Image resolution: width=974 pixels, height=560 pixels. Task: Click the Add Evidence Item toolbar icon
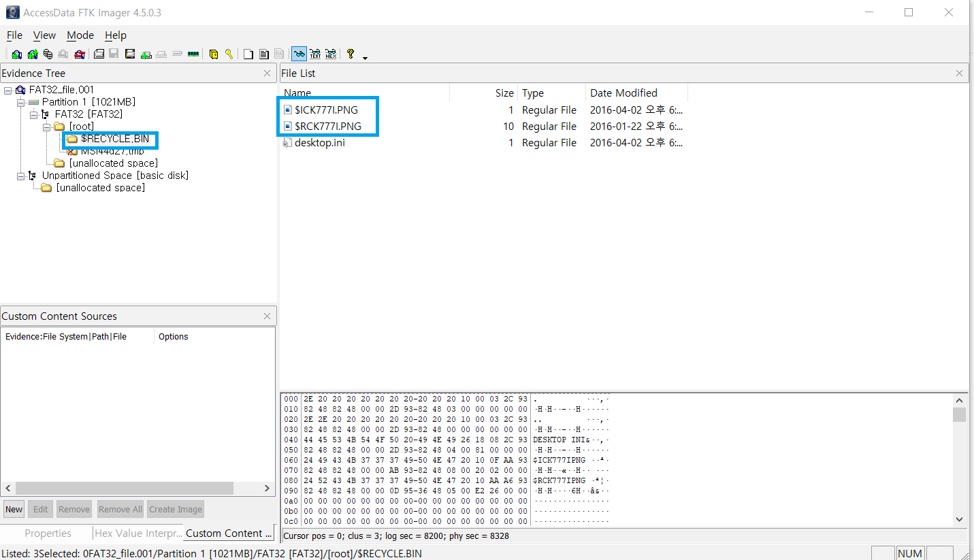(16, 54)
